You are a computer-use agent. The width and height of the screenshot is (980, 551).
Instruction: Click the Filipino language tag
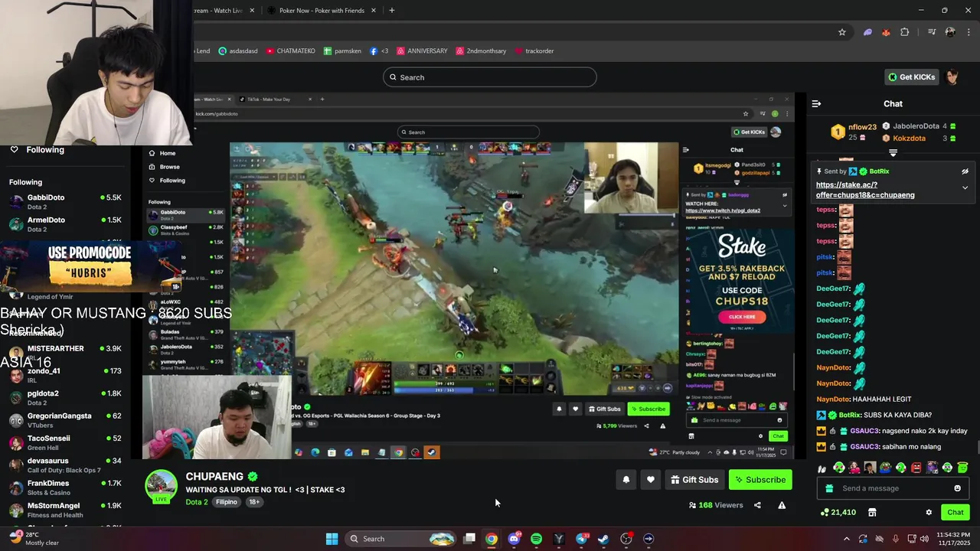pos(226,502)
